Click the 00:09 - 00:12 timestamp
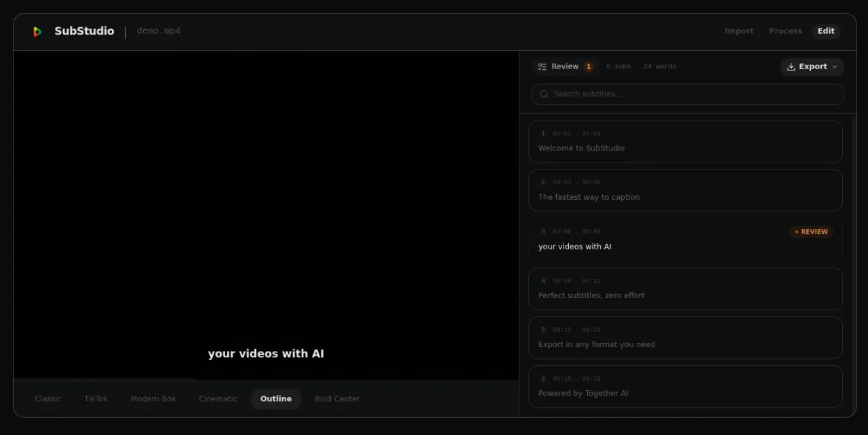The height and width of the screenshot is (435, 868). 576,281
